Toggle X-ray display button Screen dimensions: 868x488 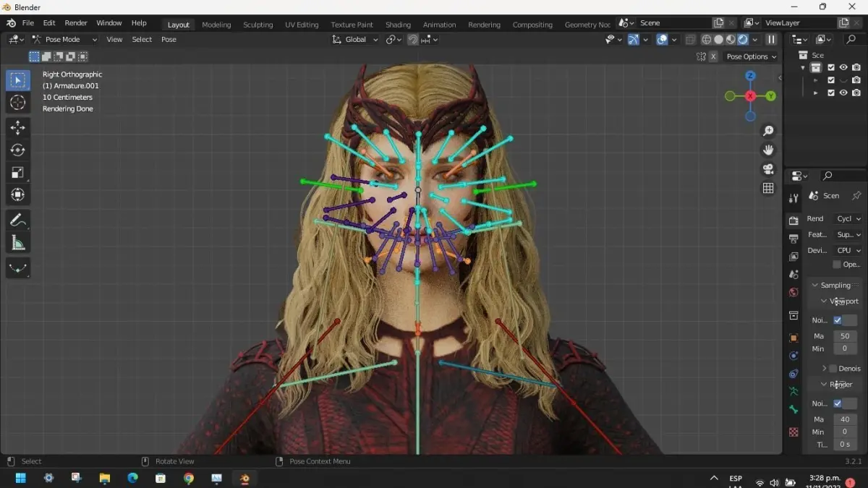(x=690, y=40)
